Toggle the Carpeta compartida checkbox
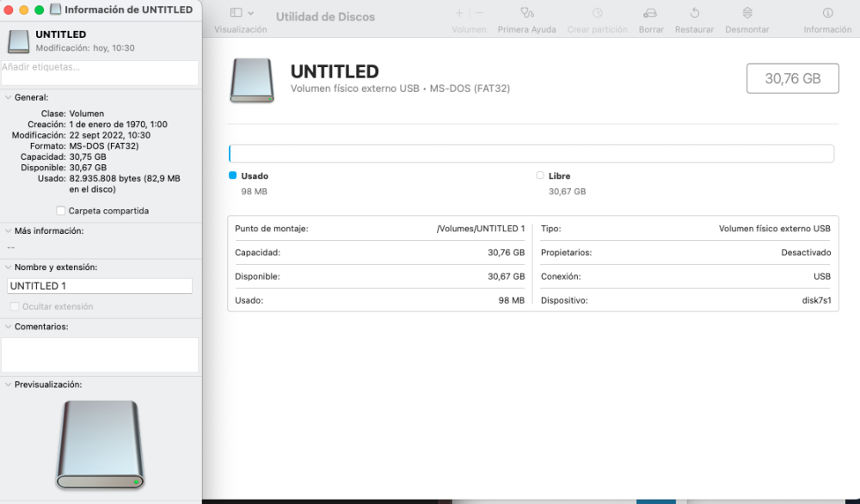Screen dimensions: 860x504 click(60, 211)
